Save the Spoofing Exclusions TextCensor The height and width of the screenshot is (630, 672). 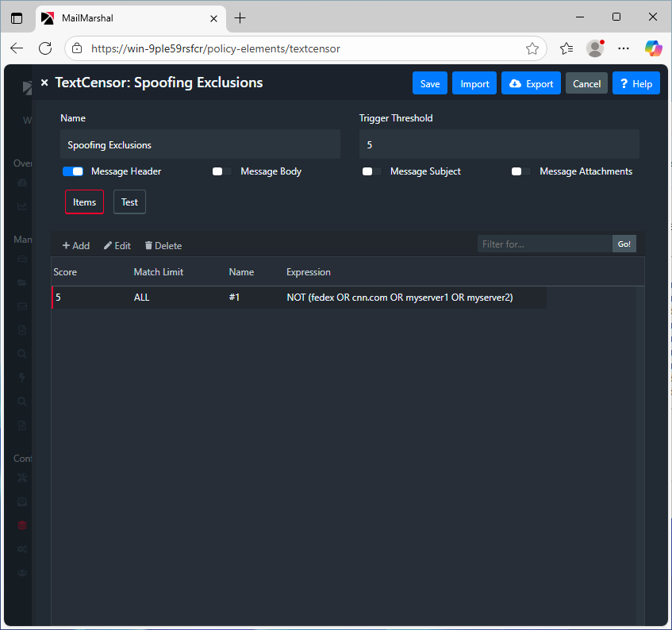429,83
